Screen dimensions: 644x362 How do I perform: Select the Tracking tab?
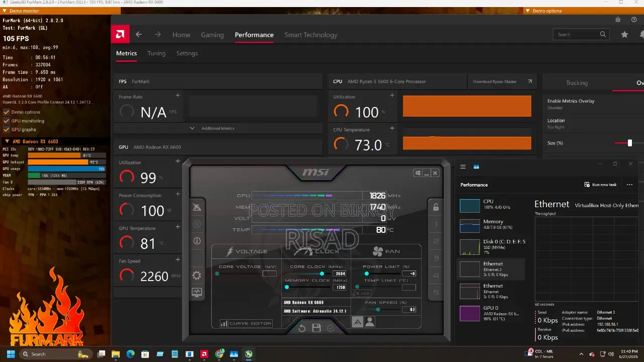point(577,83)
